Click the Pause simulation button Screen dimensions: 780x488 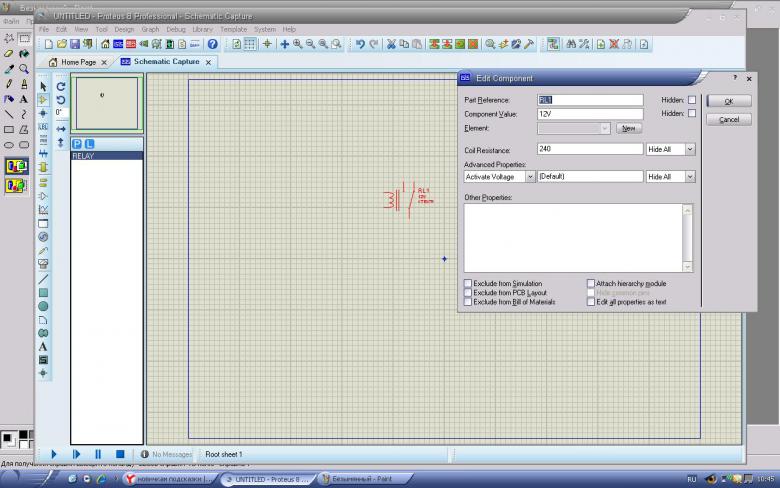point(98,454)
